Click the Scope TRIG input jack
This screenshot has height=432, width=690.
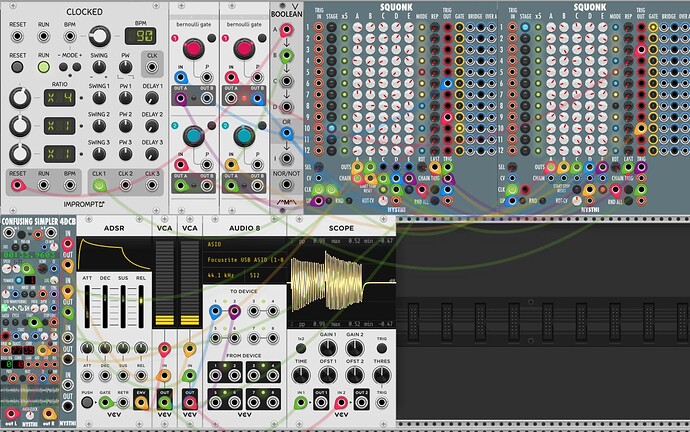[x=382, y=402]
